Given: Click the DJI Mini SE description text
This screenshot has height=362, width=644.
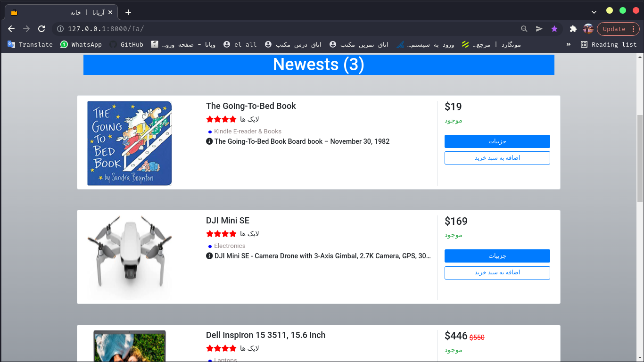Looking at the screenshot, I should coord(322,256).
